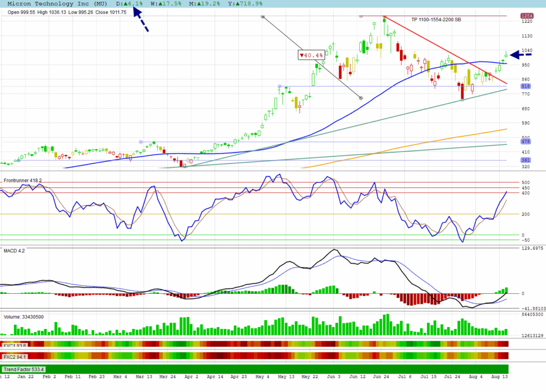Click the 200 level on Frontrunner axis
The image size is (546, 392).
pyautogui.click(x=525, y=214)
